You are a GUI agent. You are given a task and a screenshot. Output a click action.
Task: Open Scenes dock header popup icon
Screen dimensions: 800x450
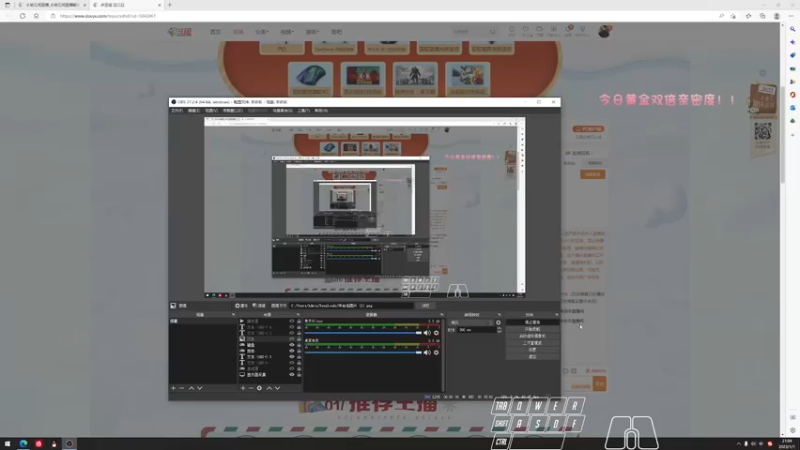pos(233,315)
